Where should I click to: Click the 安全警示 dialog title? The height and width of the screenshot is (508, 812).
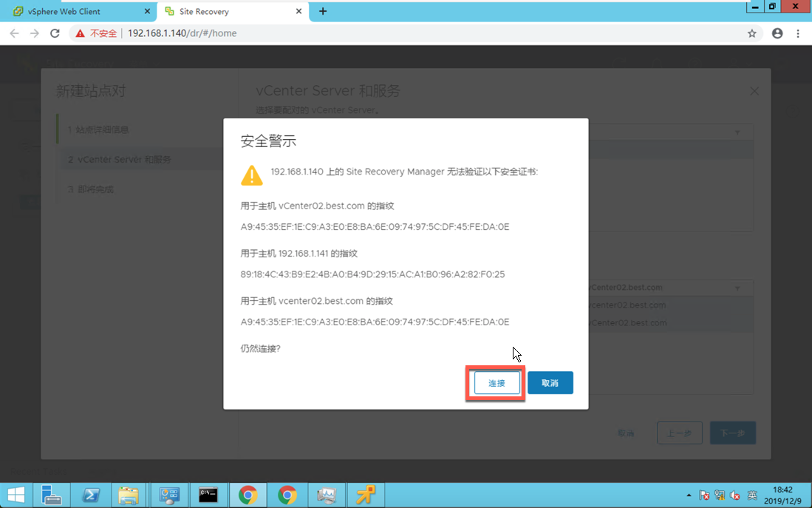(268, 141)
